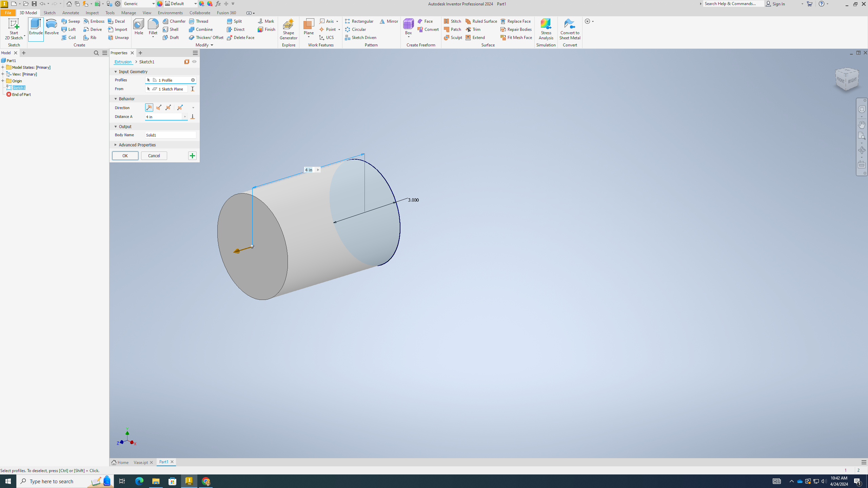
Task: Set Flipped extrusion direction
Action: pyautogui.click(x=159, y=107)
